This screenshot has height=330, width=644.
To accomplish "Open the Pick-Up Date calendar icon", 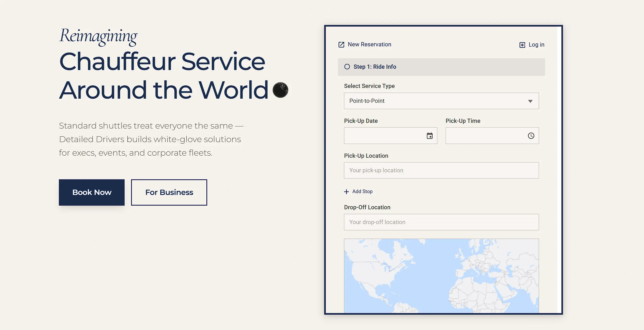I will click(430, 136).
